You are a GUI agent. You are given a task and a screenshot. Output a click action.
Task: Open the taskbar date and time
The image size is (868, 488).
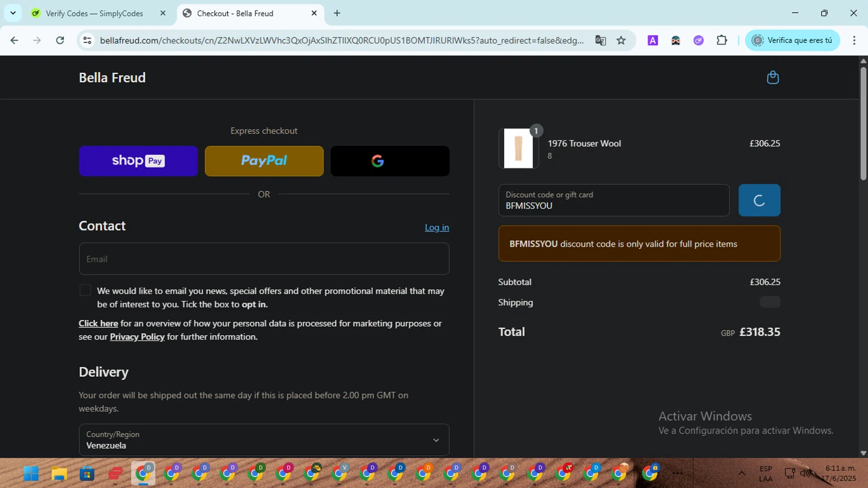(840, 474)
